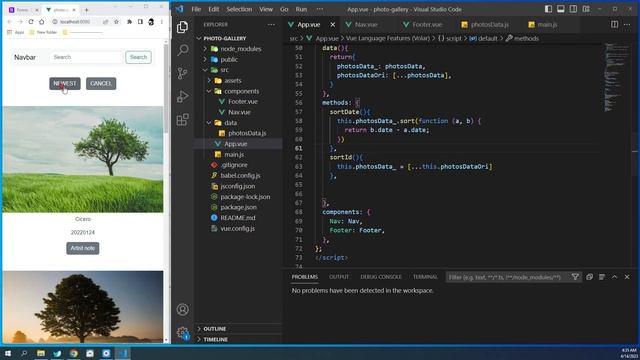Expand the public folder
Screen dimensions: 640x360
click(x=205, y=59)
